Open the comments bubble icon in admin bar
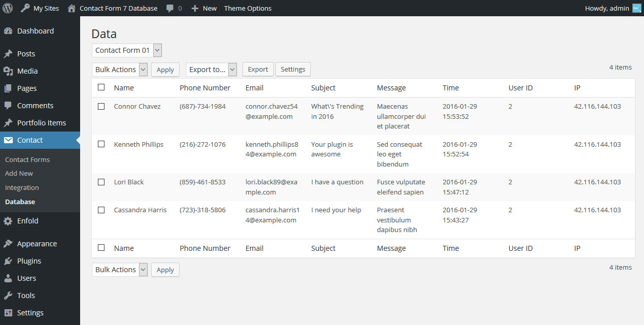 click(x=170, y=8)
